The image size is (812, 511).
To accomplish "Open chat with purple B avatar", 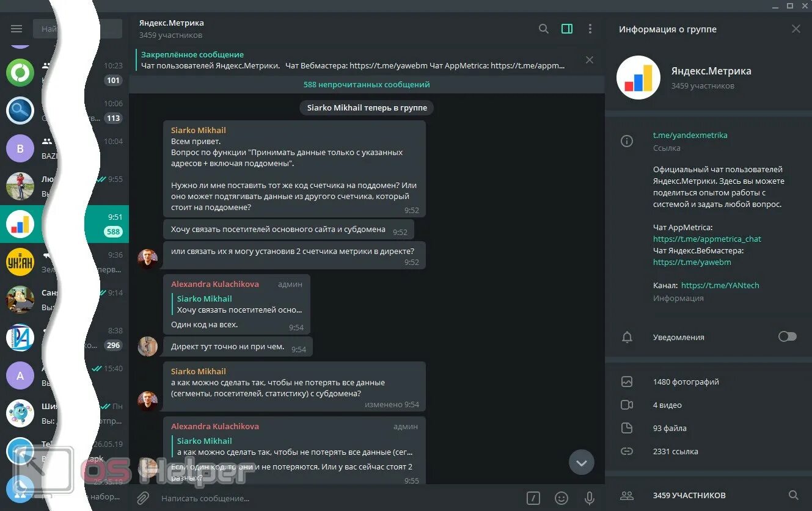I will click(x=64, y=148).
